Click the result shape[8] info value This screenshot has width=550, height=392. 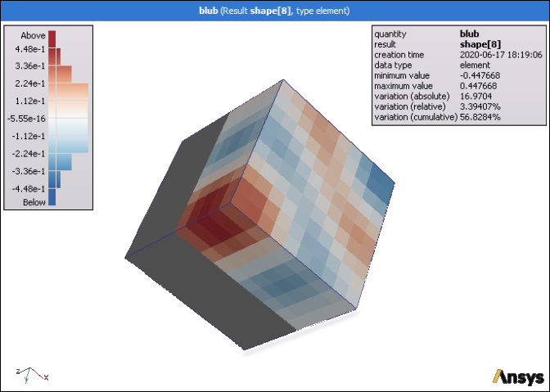tap(480, 44)
